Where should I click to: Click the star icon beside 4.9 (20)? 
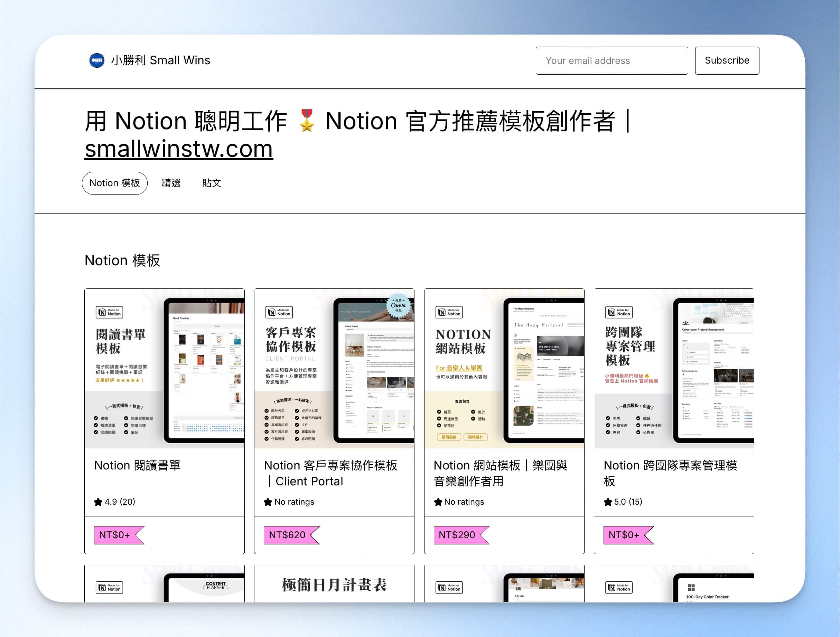[x=99, y=502]
